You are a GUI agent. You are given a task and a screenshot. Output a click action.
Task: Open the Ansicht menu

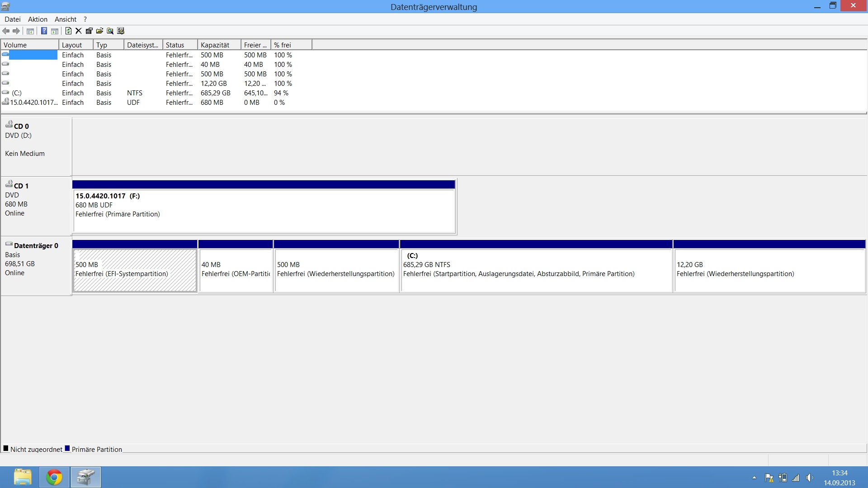[66, 19]
